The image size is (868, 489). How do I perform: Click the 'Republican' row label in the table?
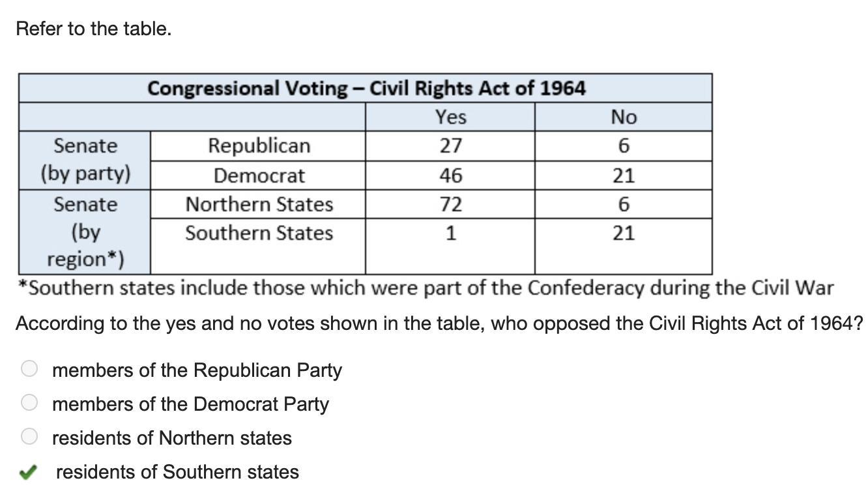click(x=259, y=145)
